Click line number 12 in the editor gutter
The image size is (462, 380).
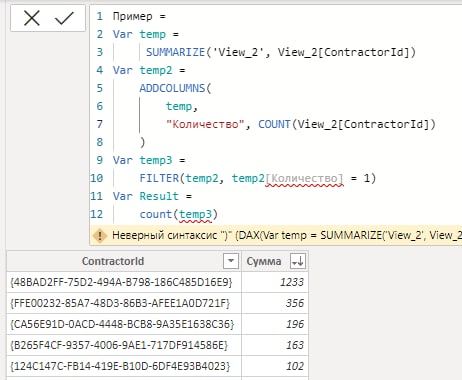[97, 214]
